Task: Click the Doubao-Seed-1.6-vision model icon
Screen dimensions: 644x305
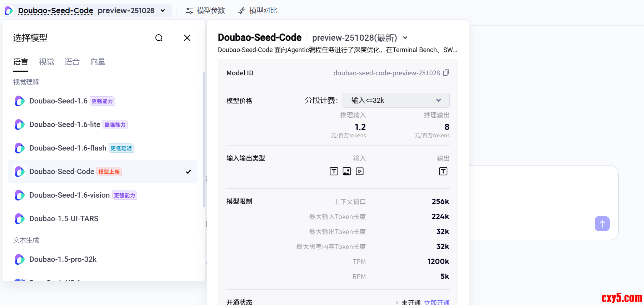Action: click(x=20, y=195)
